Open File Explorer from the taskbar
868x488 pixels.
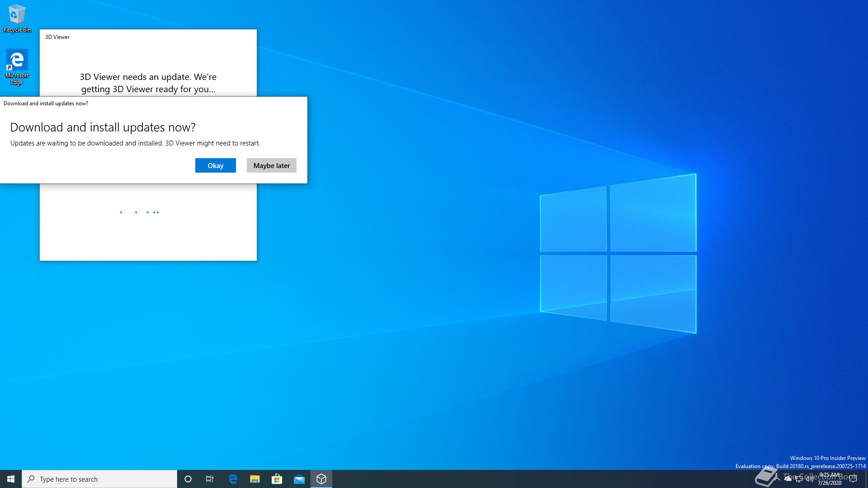point(255,479)
